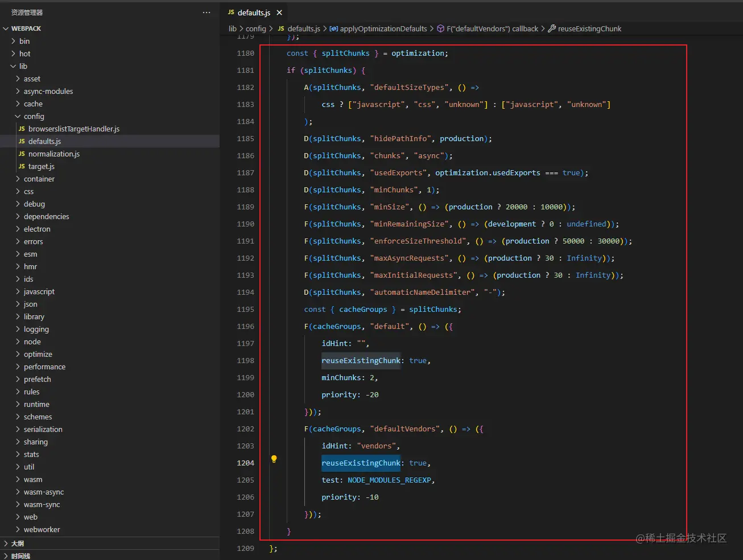Image resolution: width=743 pixels, height=560 pixels.
Task: Click the cube icon before F("defaultVendors") callback
Action: click(440, 28)
